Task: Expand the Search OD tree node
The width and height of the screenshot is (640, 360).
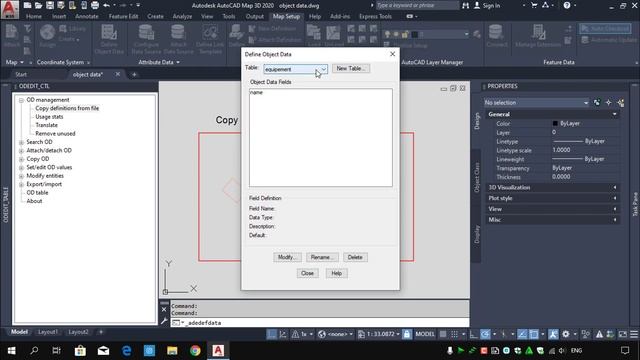Action: [21, 142]
